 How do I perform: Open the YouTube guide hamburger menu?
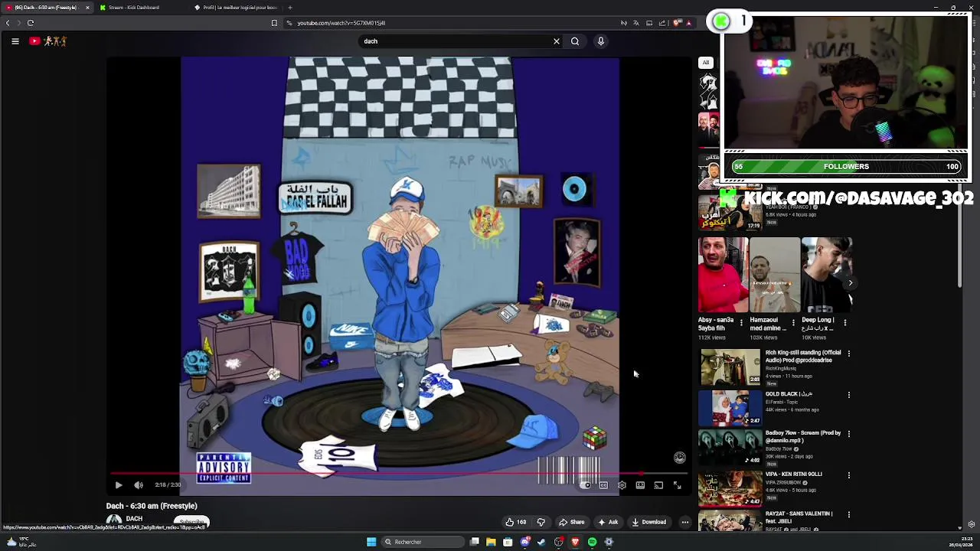(15, 41)
